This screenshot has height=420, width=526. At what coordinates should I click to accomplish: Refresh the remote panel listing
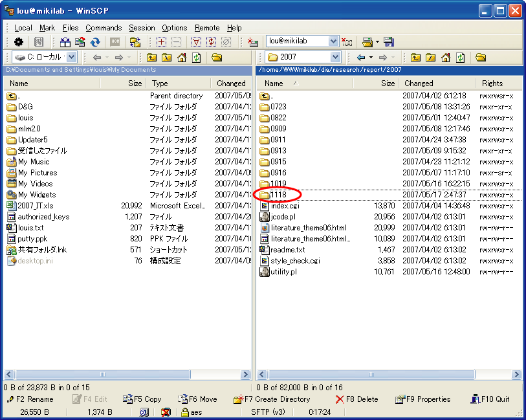[x=461, y=58]
